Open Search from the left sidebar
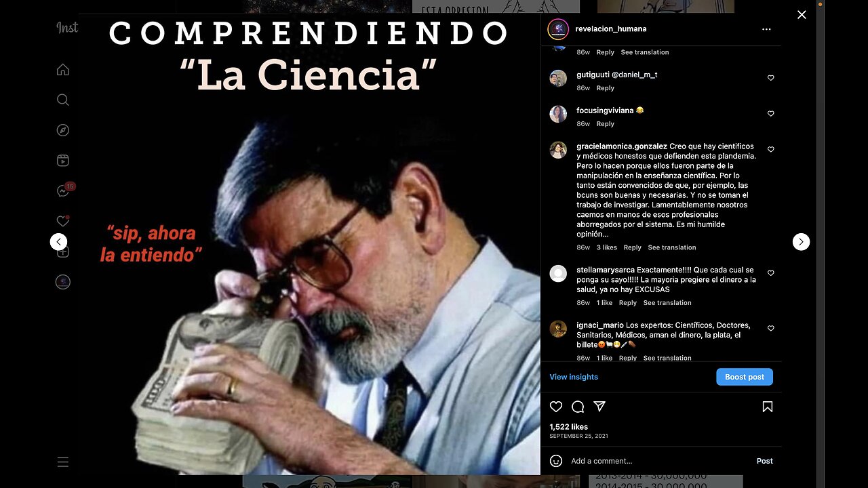 (63, 100)
